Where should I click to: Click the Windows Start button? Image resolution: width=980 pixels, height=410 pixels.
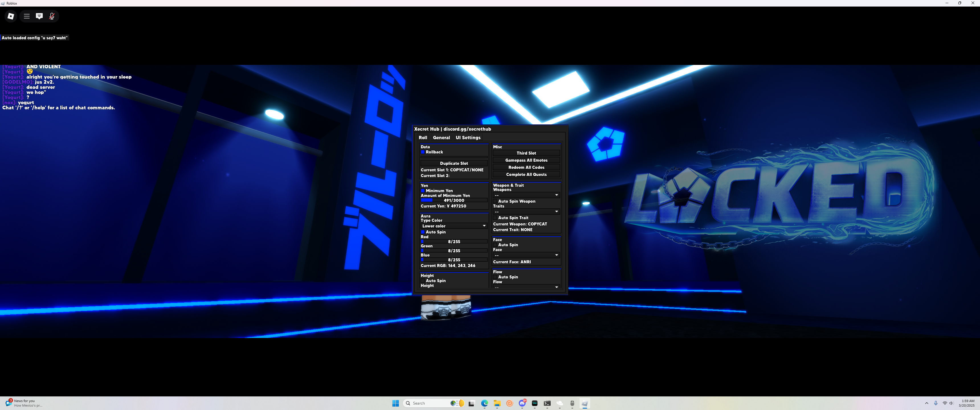(395, 403)
